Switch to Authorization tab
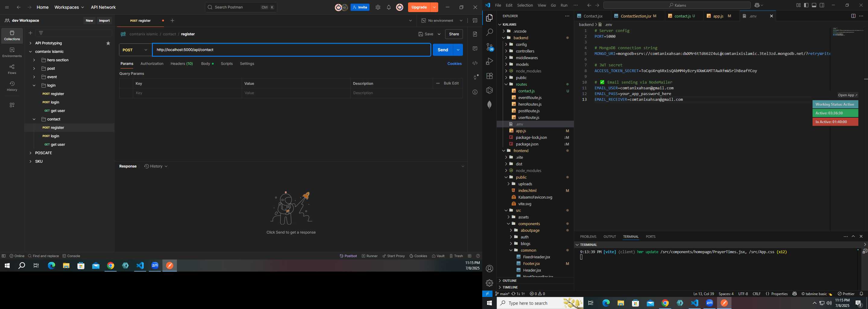 (152, 64)
